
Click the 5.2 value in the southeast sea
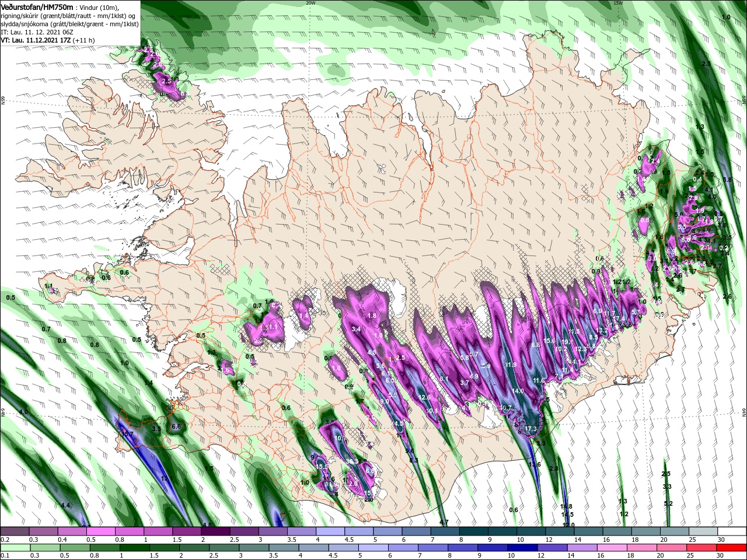669,503
